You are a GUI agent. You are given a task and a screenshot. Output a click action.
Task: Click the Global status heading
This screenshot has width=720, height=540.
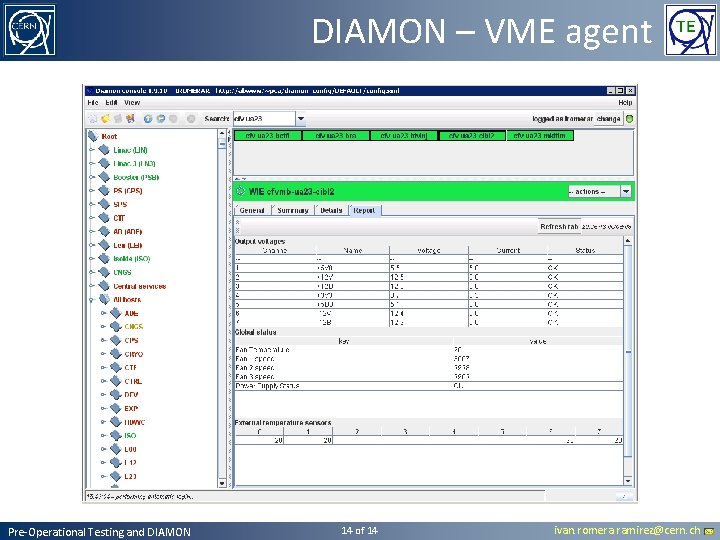[x=256, y=332]
